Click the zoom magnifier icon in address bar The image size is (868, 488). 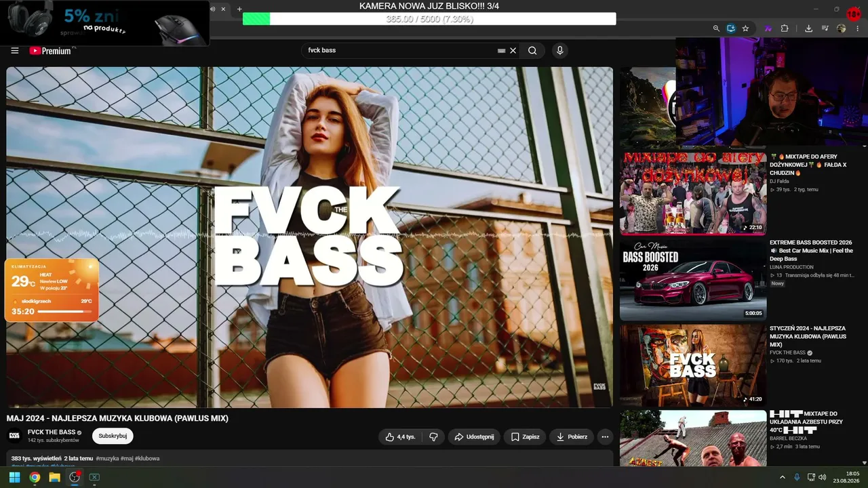click(716, 28)
